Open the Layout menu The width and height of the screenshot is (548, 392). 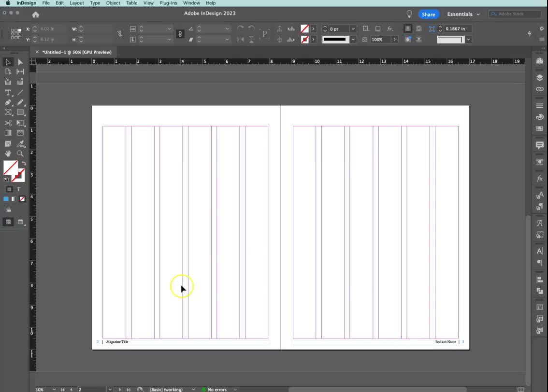pyautogui.click(x=76, y=3)
